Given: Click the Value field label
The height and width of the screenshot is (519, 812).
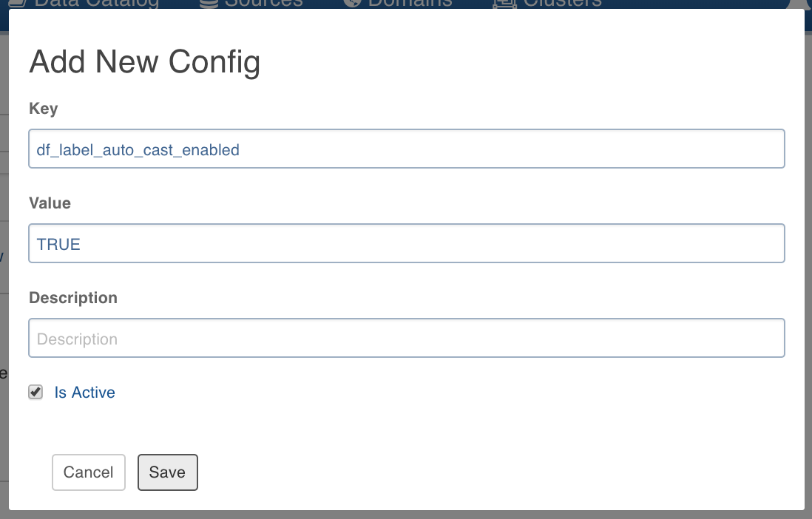Looking at the screenshot, I should tap(50, 203).
